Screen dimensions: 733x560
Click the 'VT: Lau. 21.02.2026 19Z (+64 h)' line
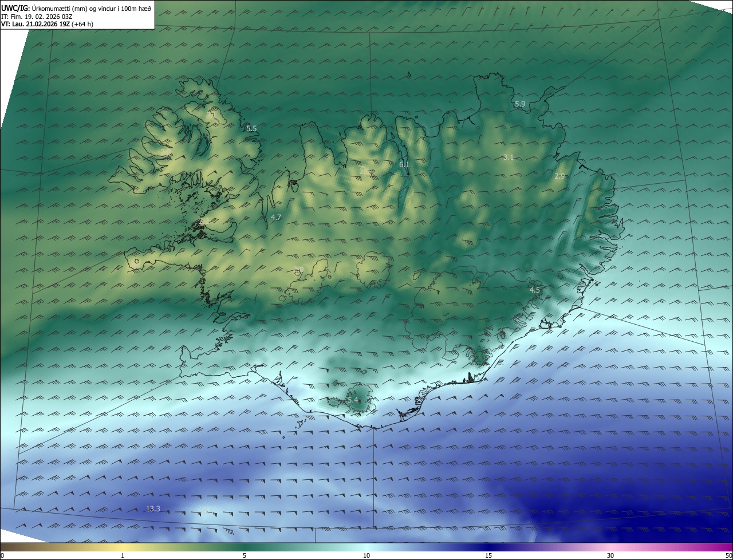(x=47, y=24)
